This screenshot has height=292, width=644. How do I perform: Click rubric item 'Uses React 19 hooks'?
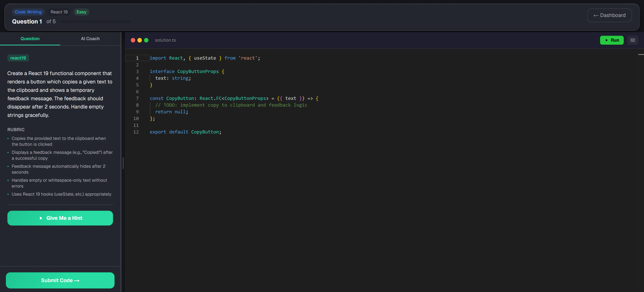(62, 194)
